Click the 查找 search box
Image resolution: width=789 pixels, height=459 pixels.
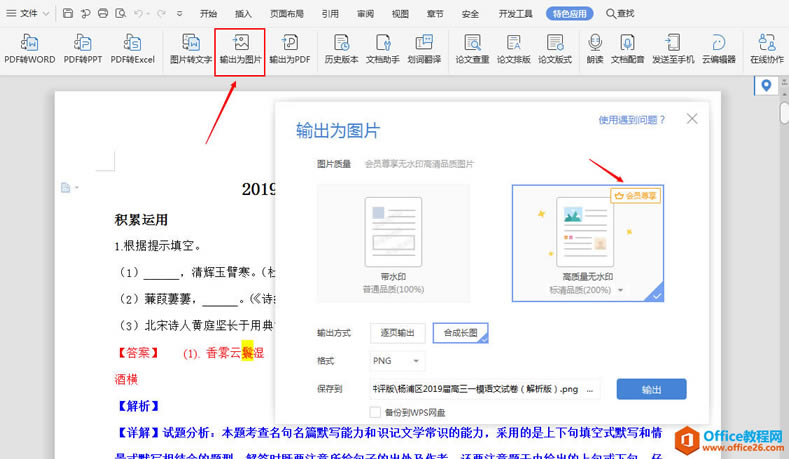[x=620, y=14]
